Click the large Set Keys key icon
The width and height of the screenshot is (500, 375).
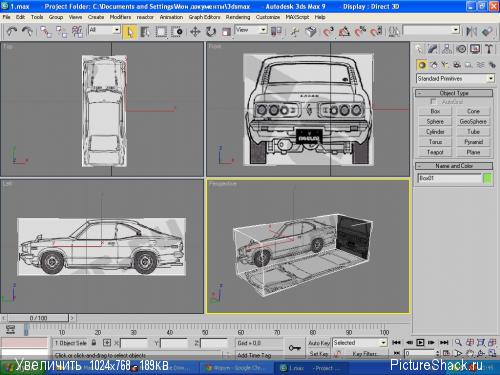tap(294, 348)
